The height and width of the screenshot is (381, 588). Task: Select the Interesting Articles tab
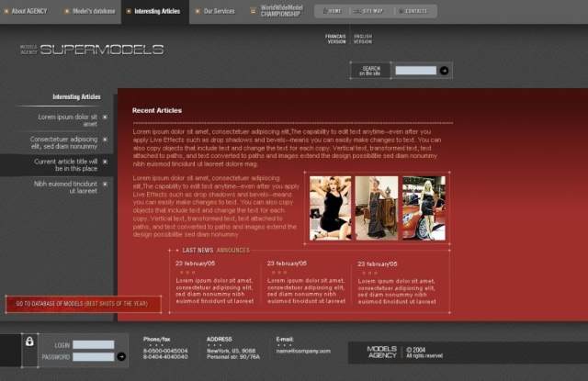(157, 11)
